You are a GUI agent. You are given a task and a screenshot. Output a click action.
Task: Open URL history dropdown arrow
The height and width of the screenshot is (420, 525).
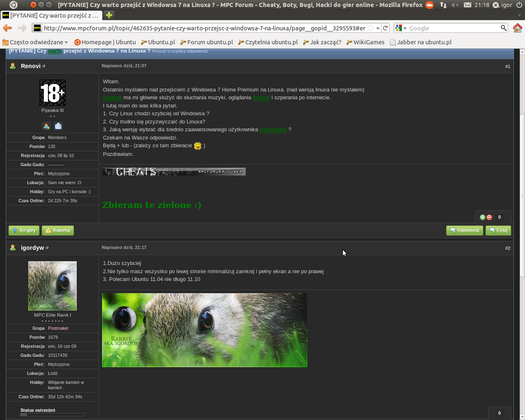(x=378, y=28)
